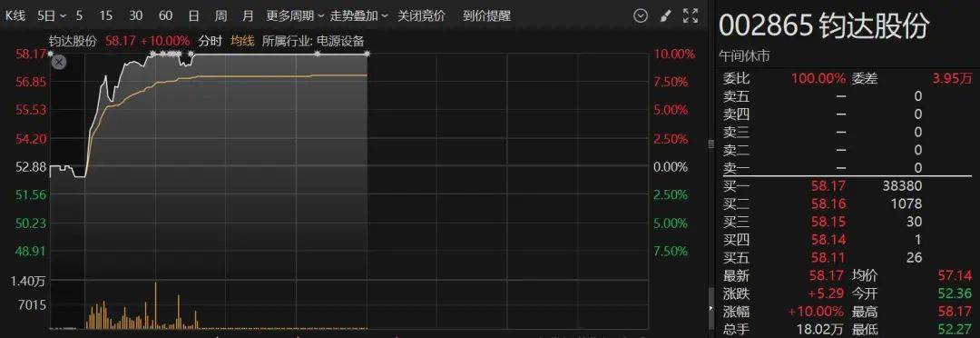Select the brush drawing tool icon

click(666, 16)
